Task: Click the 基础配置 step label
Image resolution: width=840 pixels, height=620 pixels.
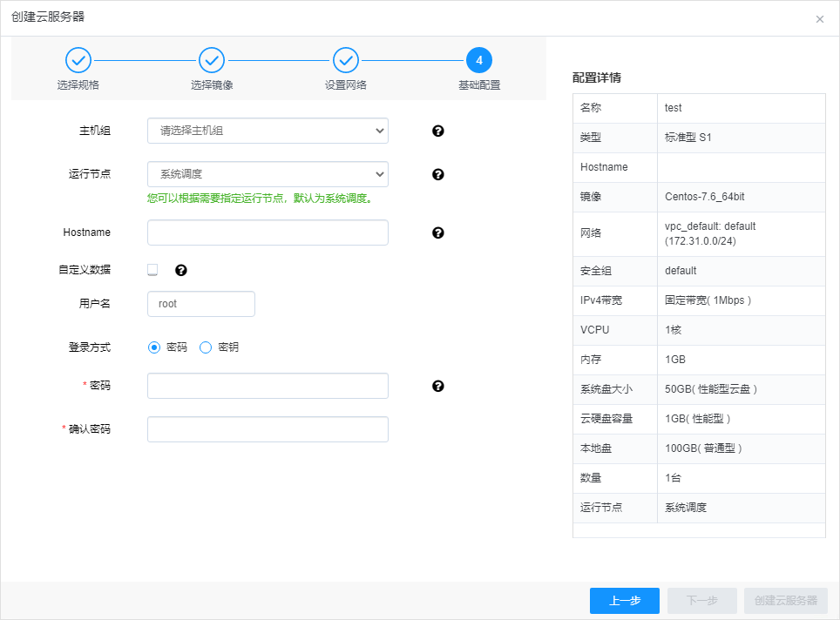Action: tap(479, 85)
